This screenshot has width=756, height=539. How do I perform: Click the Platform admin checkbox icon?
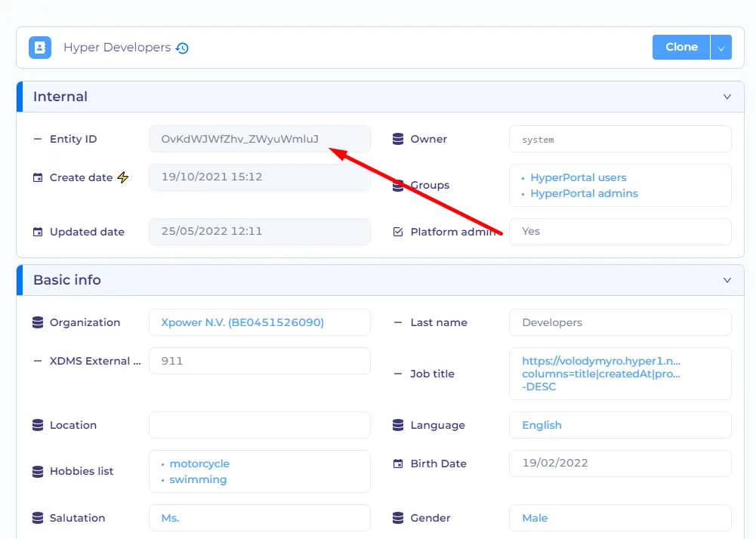click(398, 232)
